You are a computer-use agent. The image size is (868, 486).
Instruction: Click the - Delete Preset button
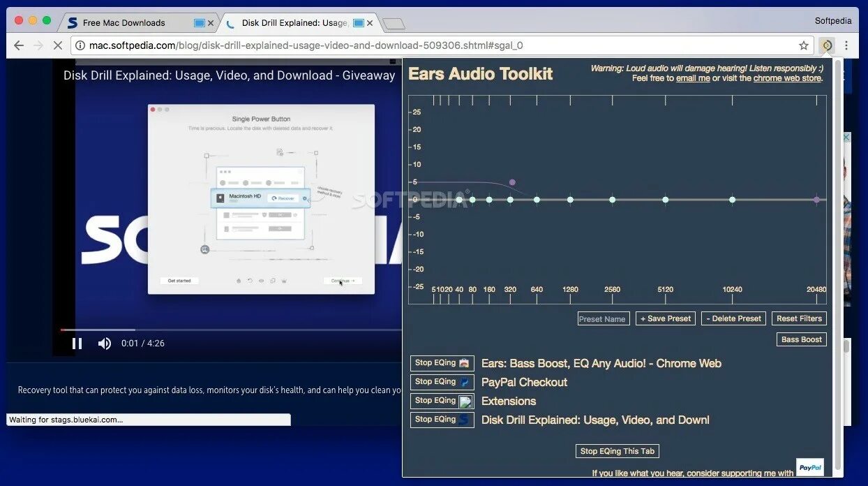click(733, 318)
